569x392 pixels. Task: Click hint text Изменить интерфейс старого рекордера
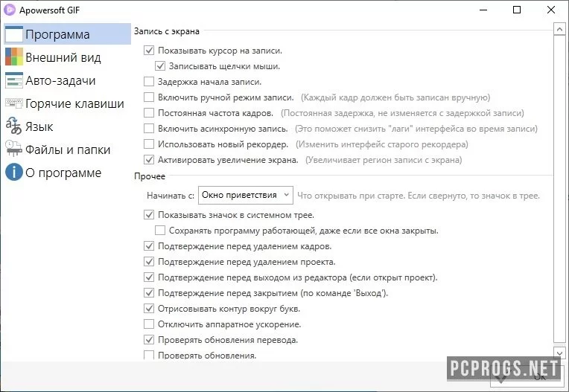click(x=382, y=144)
